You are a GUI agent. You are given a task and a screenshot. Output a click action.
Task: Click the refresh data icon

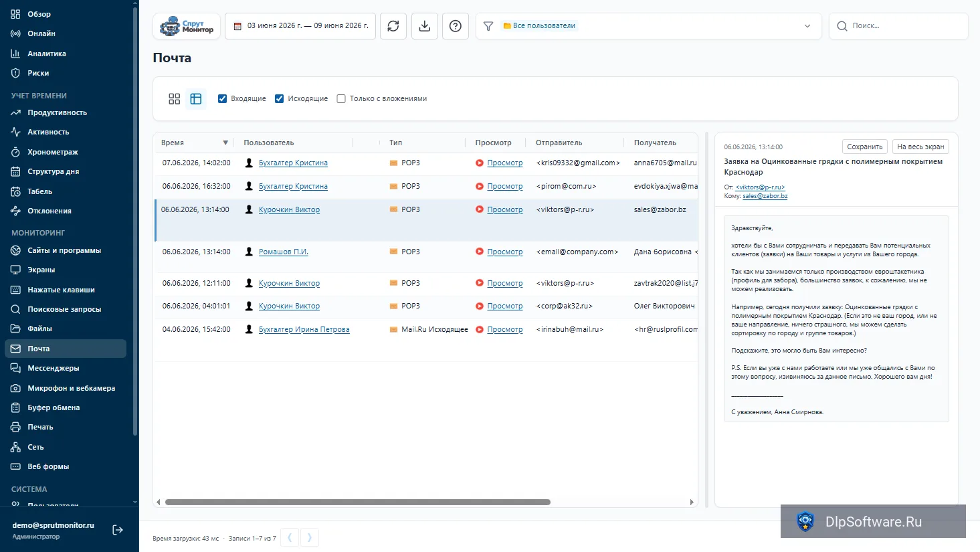click(393, 26)
